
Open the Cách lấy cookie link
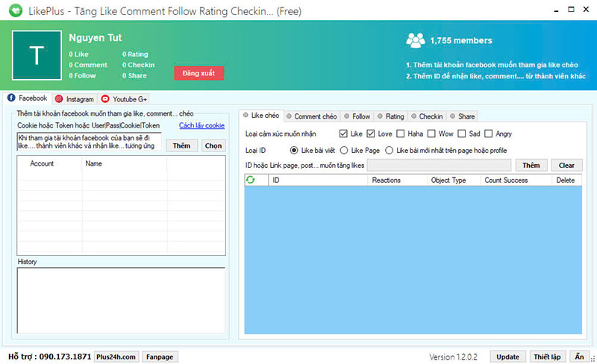pyautogui.click(x=201, y=125)
